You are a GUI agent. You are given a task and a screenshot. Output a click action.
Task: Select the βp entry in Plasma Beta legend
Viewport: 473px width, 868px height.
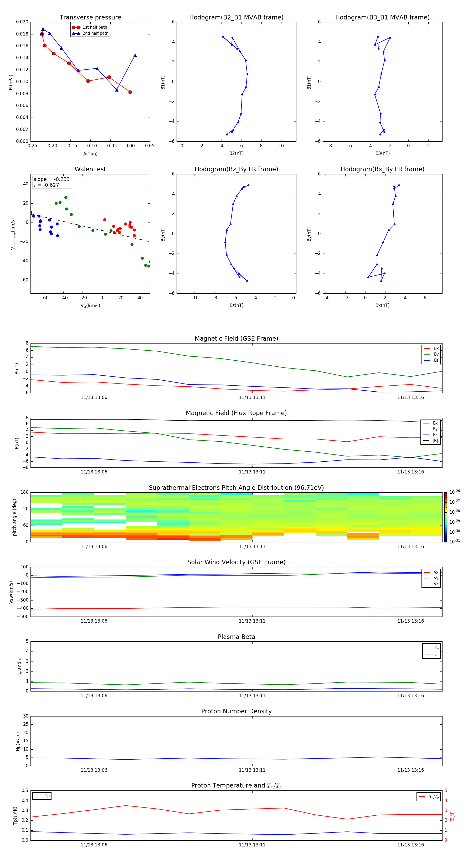point(432,647)
